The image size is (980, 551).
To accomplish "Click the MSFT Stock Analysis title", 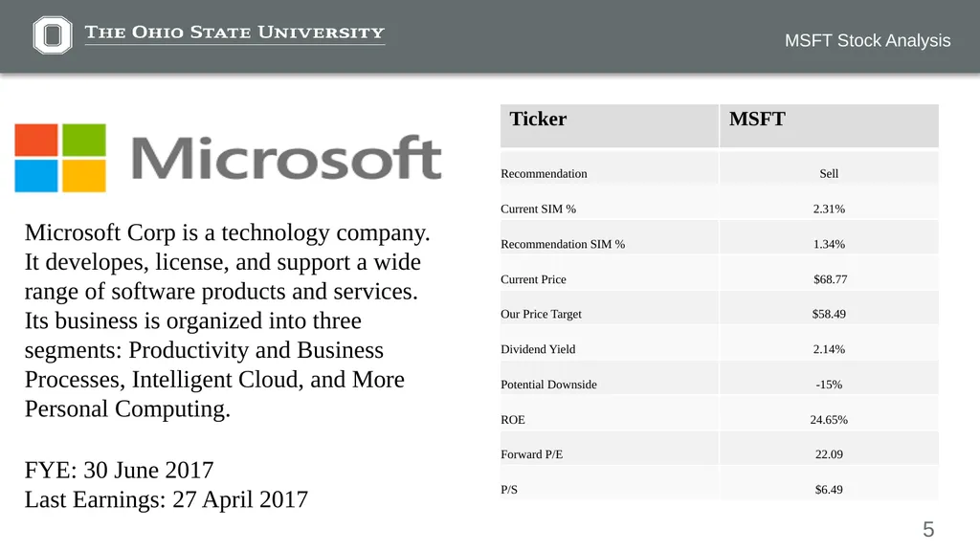I will point(867,40).
